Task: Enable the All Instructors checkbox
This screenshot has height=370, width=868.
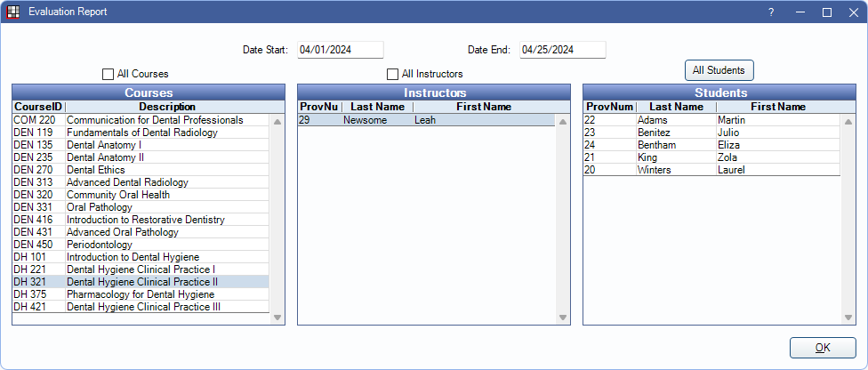Action: 393,74
